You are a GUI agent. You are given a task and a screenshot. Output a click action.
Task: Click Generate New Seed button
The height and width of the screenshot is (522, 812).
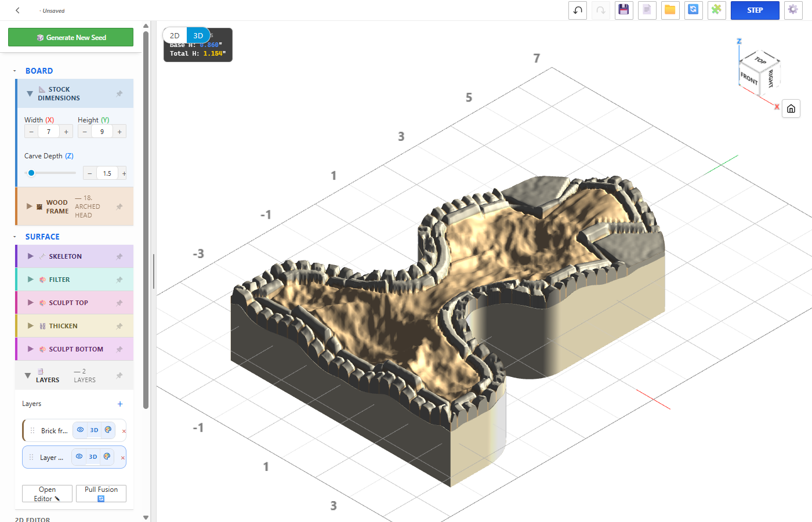click(71, 37)
